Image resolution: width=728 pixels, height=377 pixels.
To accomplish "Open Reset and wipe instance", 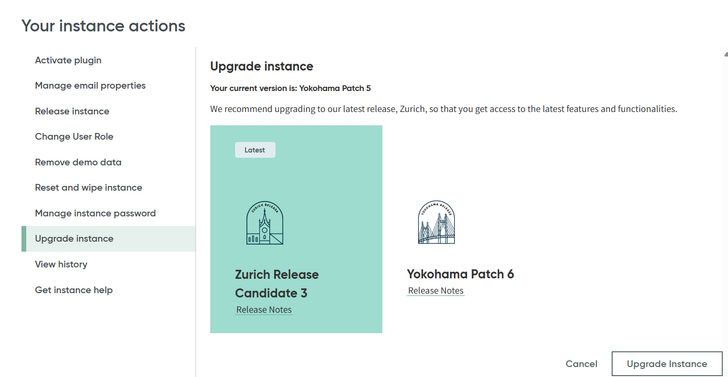I will [88, 188].
